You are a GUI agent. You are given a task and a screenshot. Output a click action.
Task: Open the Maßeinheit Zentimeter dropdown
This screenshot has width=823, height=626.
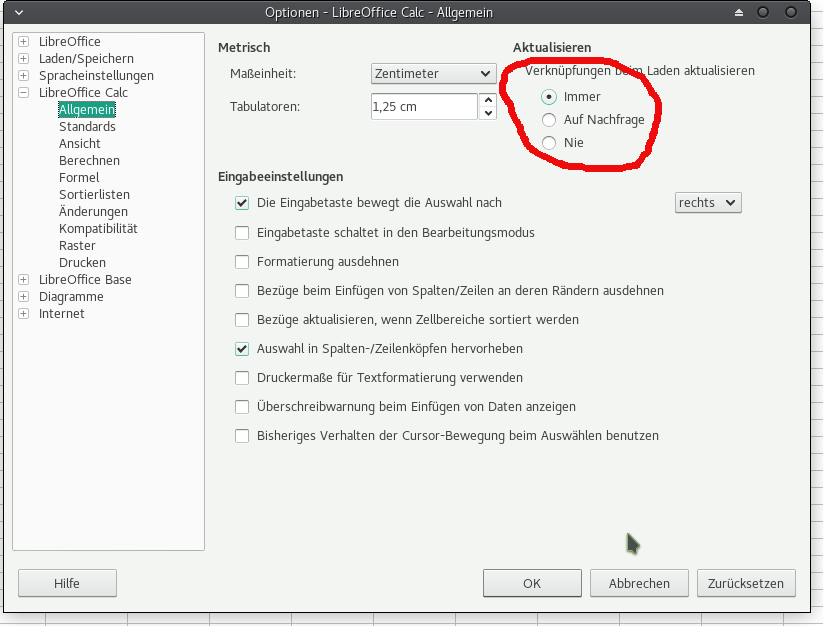pos(434,73)
